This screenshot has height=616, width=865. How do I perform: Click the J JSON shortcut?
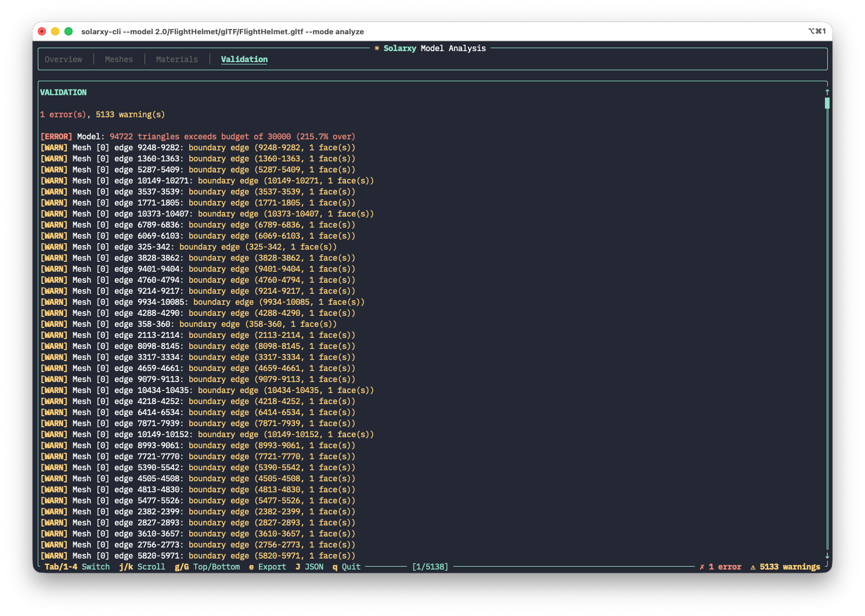(309, 567)
